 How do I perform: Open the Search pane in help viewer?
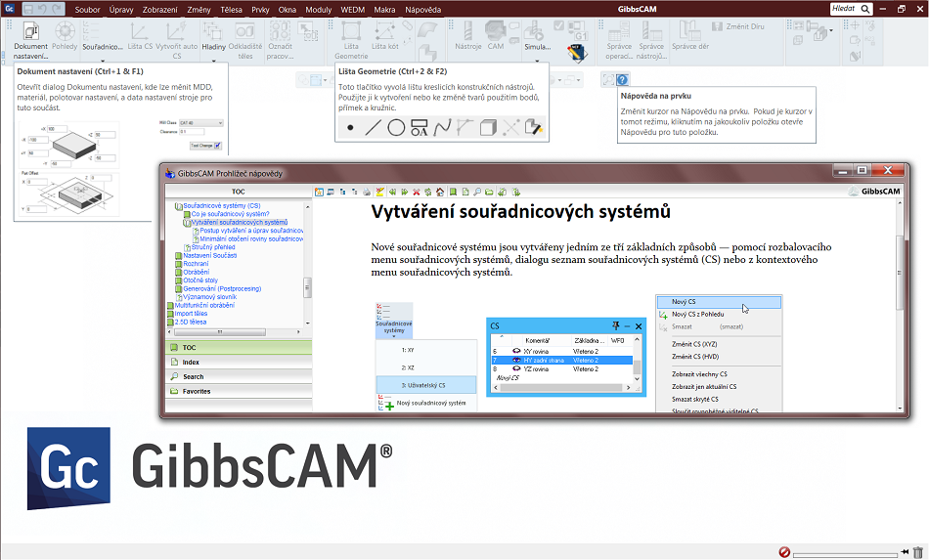(193, 376)
